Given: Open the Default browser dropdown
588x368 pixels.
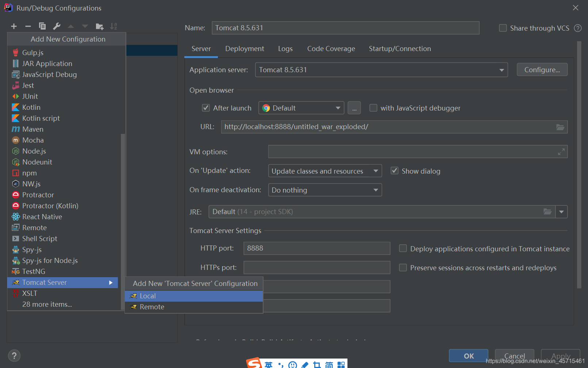Looking at the screenshot, I should pos(301,108).
